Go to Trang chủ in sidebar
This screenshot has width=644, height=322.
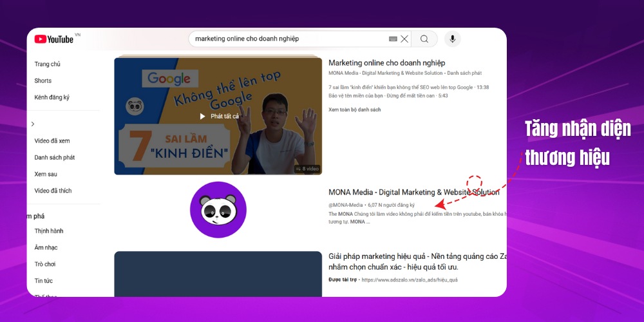[48, 64]
